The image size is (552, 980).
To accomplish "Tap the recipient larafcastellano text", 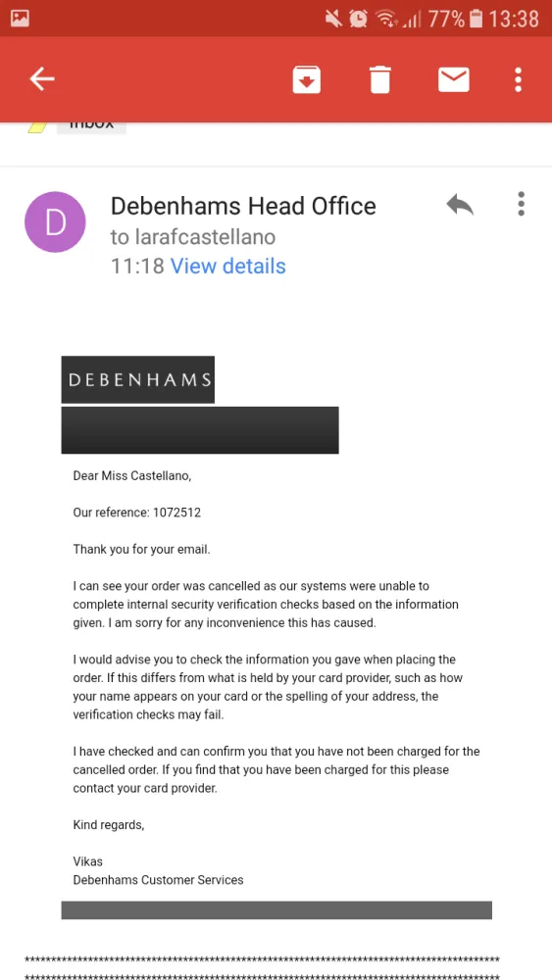I will pyautogui.click(x=193, y=237).
